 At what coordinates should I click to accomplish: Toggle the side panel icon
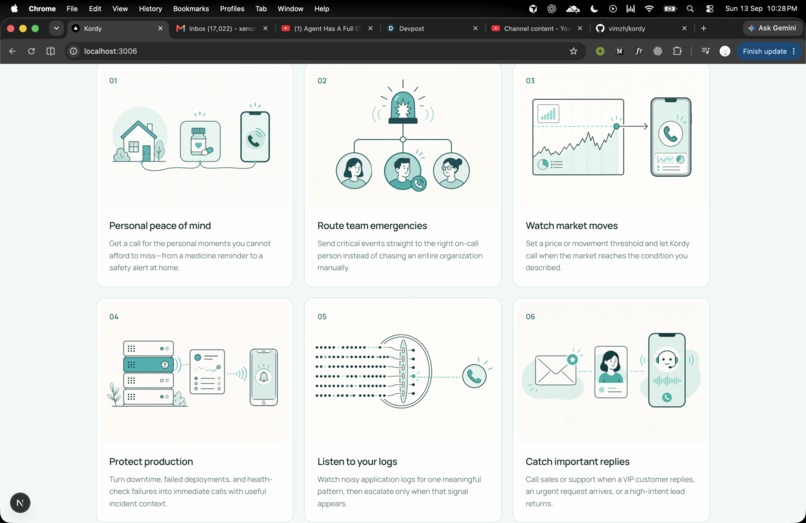pyautogui.click(x=50, y=51)
